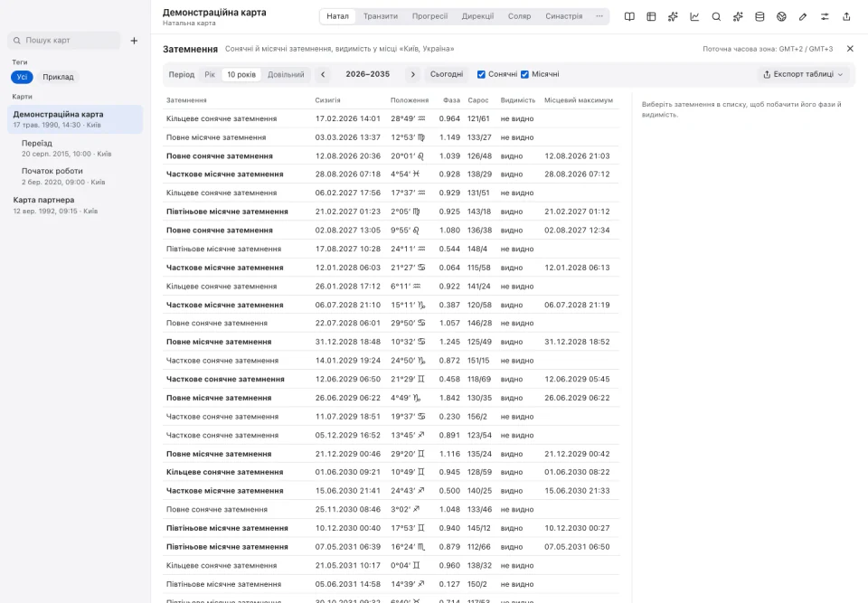Click the share upload icon in the top toolbar
Screen dimensions: 868x603
click(x=846, y=16)
